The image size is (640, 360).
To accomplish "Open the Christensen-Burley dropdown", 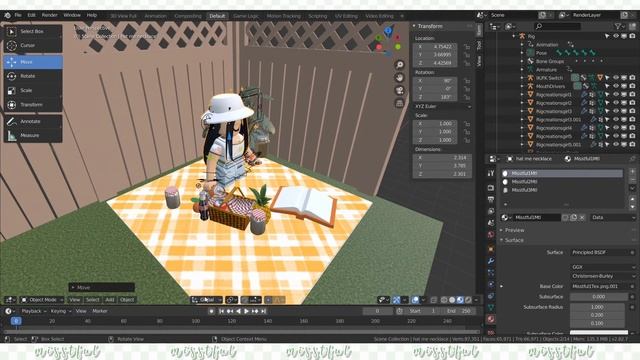I will 603,276.
